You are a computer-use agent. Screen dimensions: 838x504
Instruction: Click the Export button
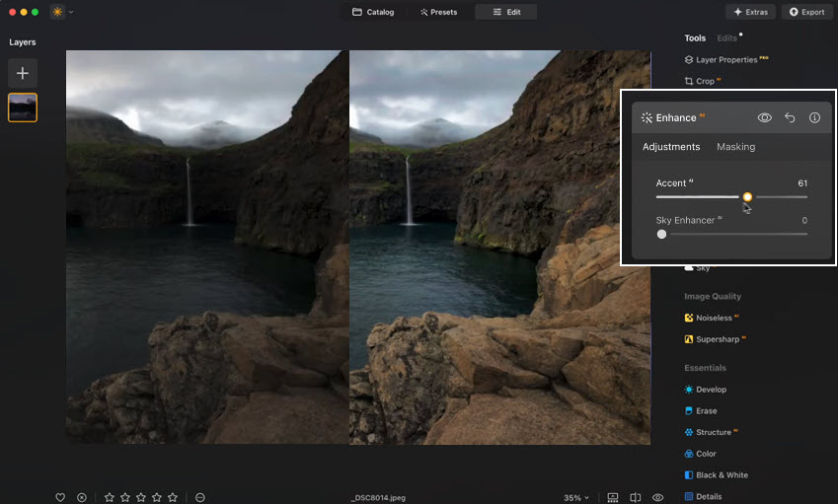806,12
